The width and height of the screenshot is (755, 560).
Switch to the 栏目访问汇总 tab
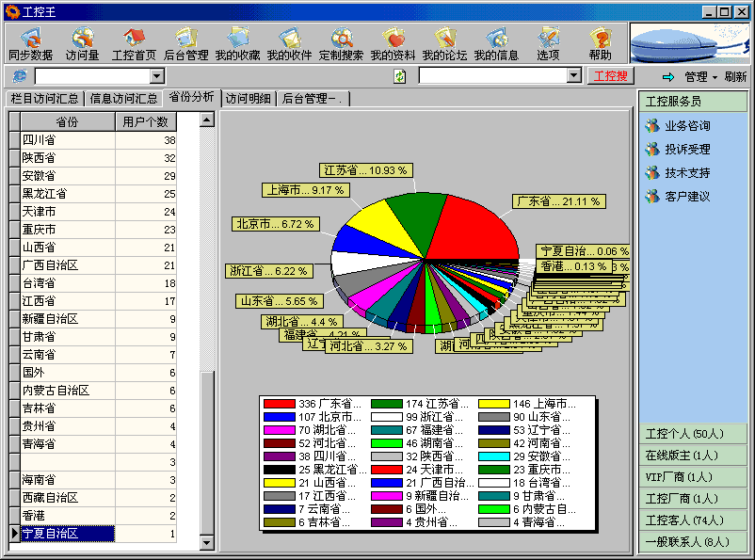click(x=44, y=99)
